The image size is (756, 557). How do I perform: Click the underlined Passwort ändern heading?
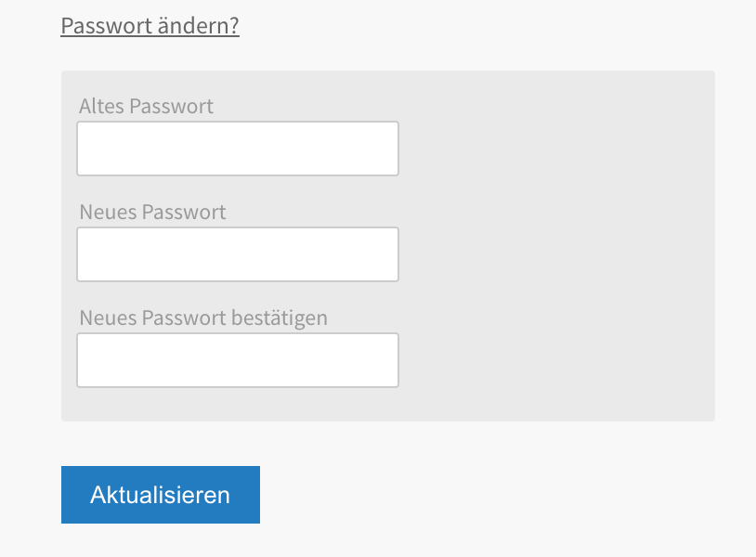point(150,26)
